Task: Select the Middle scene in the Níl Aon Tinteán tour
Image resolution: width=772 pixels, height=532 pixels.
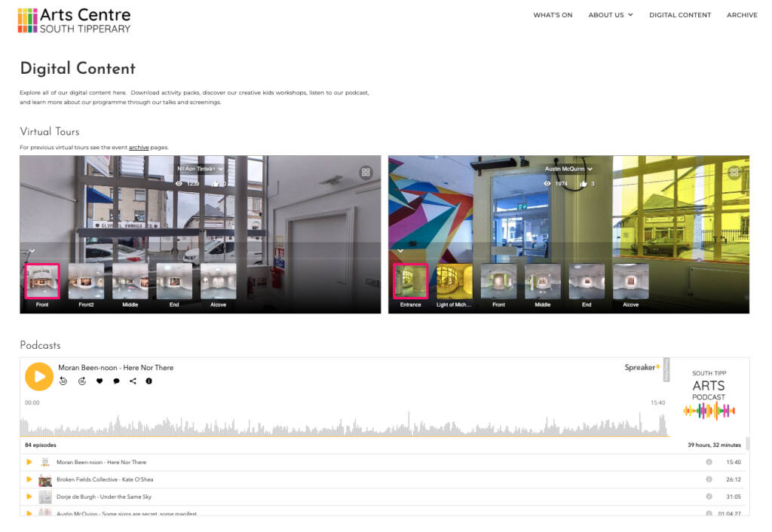Action: point(130,281)
